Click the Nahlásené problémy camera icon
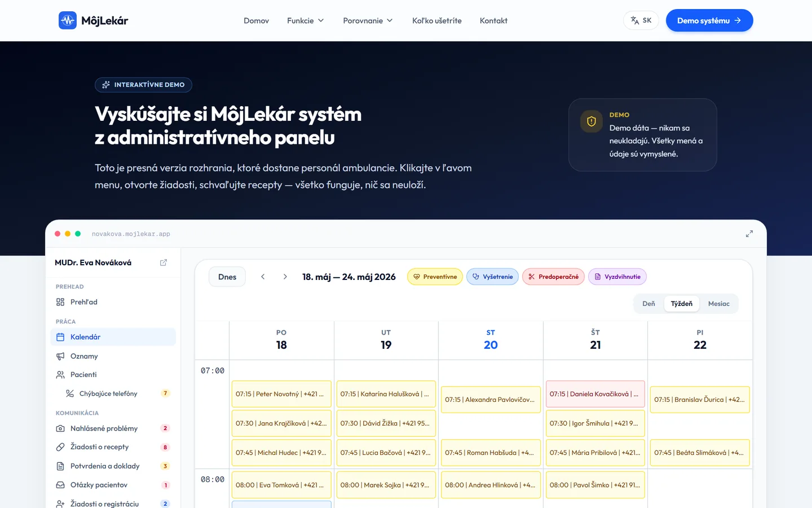812x508 pixels. [60, 428]
